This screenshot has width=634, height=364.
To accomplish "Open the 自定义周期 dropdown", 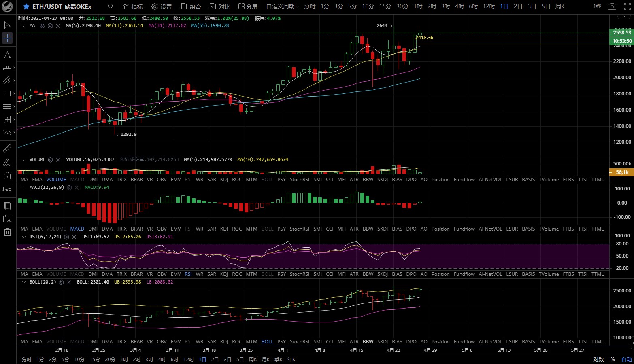I will pos(282,7).
